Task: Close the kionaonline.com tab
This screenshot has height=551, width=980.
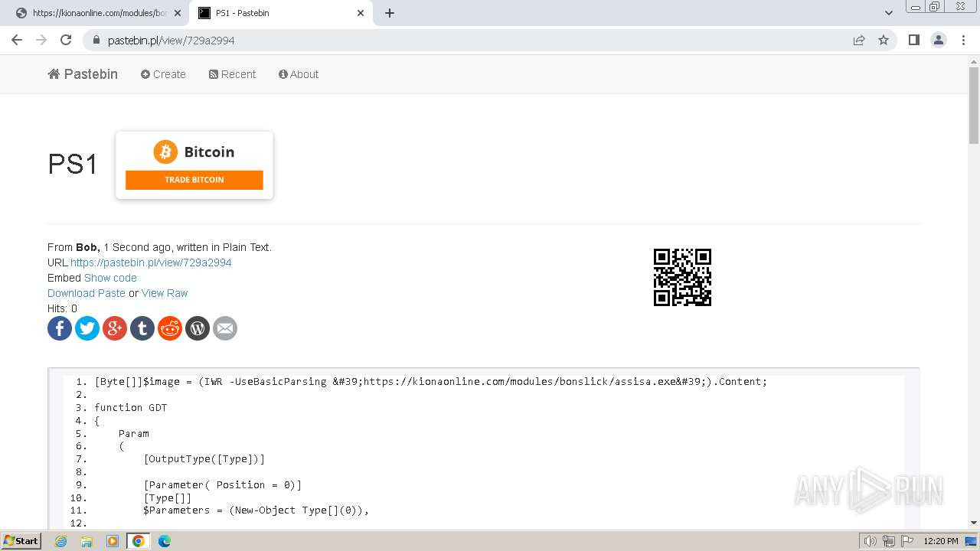Action: point(178,13)
